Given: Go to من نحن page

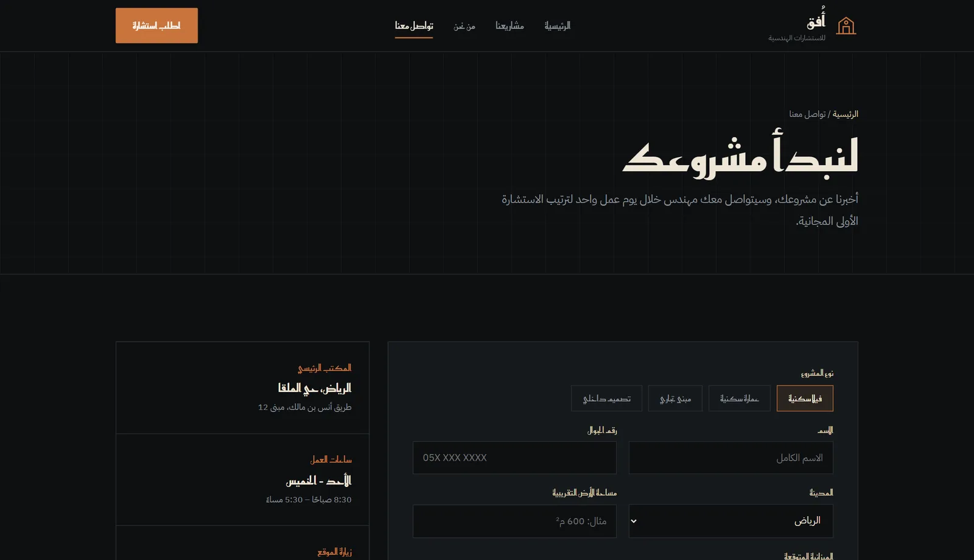Looking at the screenshot, I should click(x=464, y=26).
